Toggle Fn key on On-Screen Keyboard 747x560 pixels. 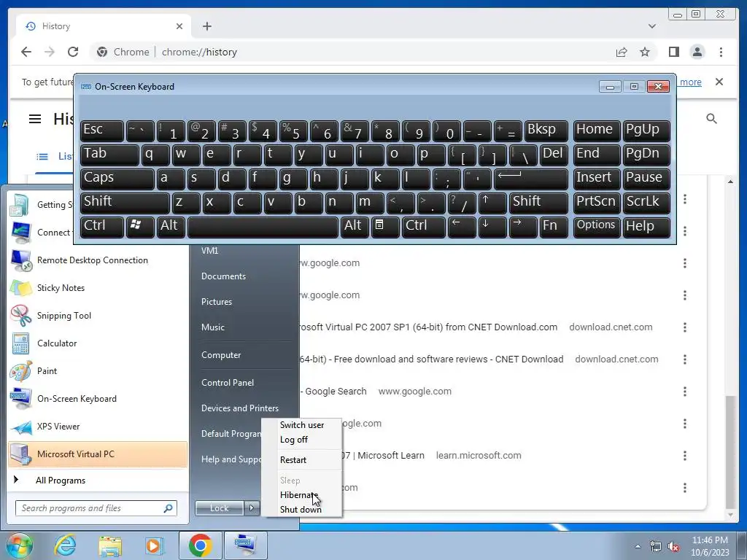coord(554,226)
